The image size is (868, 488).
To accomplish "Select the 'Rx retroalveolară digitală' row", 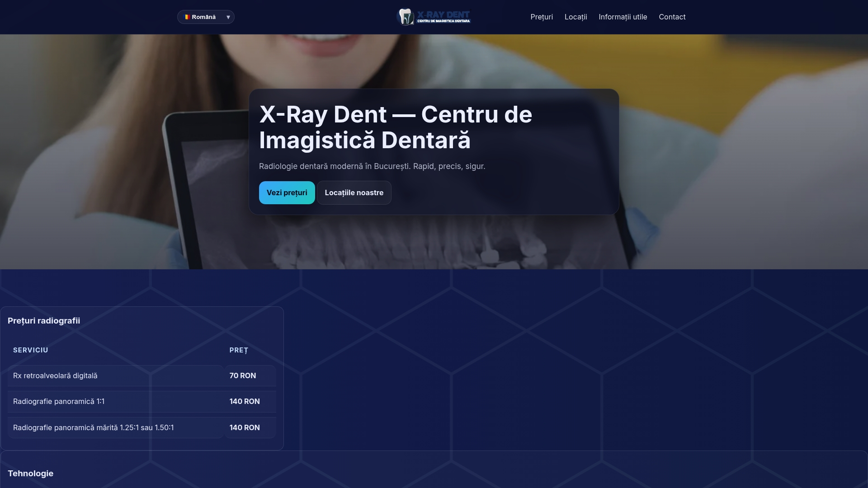I will pyautogui.click(x=142, y=375).
